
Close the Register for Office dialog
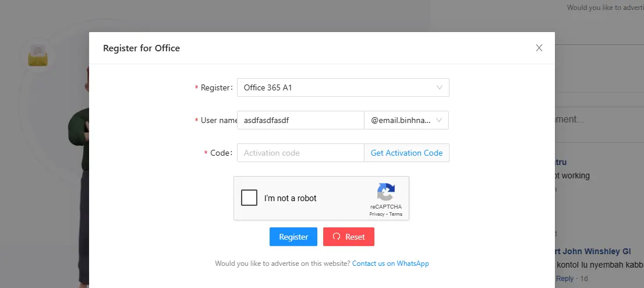pyautogui.click(x=539, y=48)
